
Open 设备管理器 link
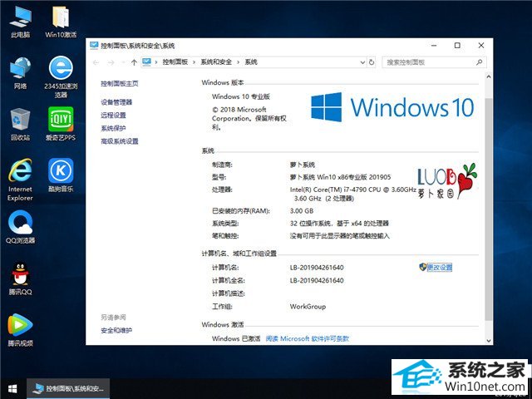click(116, 102)
